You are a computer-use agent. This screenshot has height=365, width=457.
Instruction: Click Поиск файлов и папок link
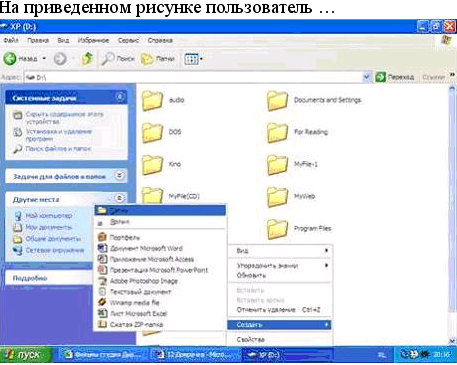tap(58, 149)
